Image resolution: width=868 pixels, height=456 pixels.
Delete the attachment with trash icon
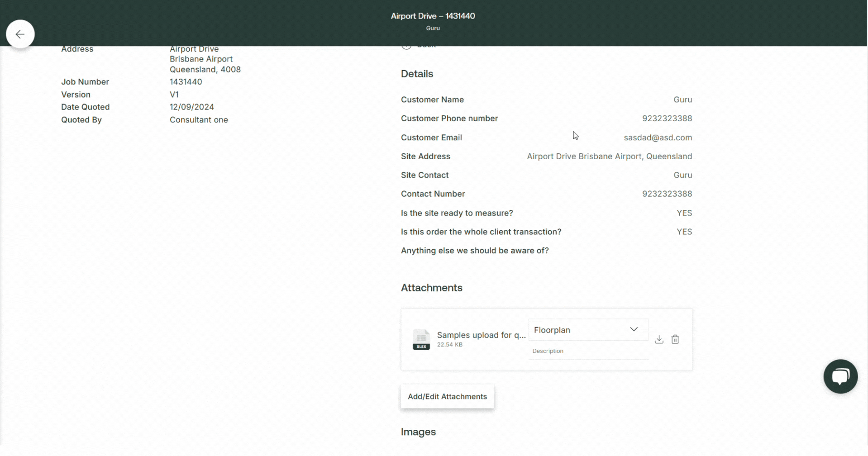(675, 340)
